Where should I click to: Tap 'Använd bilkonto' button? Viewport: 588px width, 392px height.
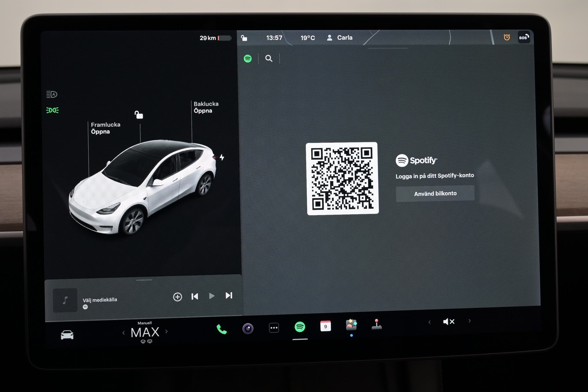pos(435,194)
